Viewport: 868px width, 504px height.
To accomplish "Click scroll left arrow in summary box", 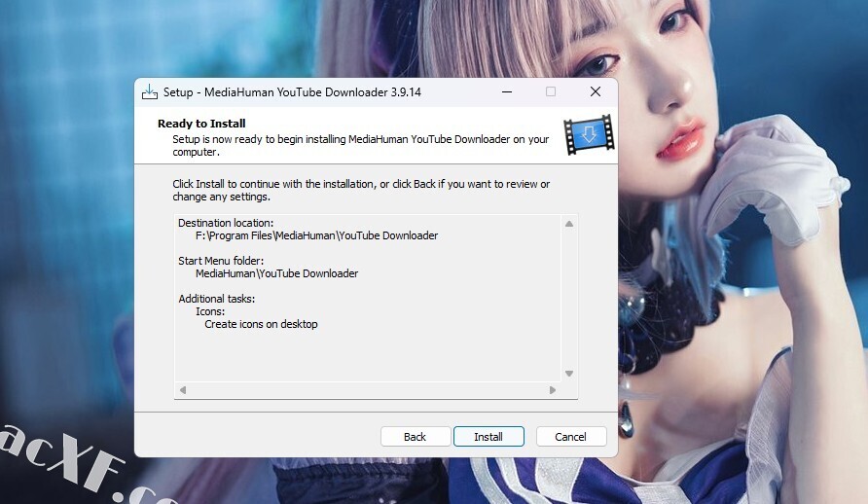I will point(183,390).
